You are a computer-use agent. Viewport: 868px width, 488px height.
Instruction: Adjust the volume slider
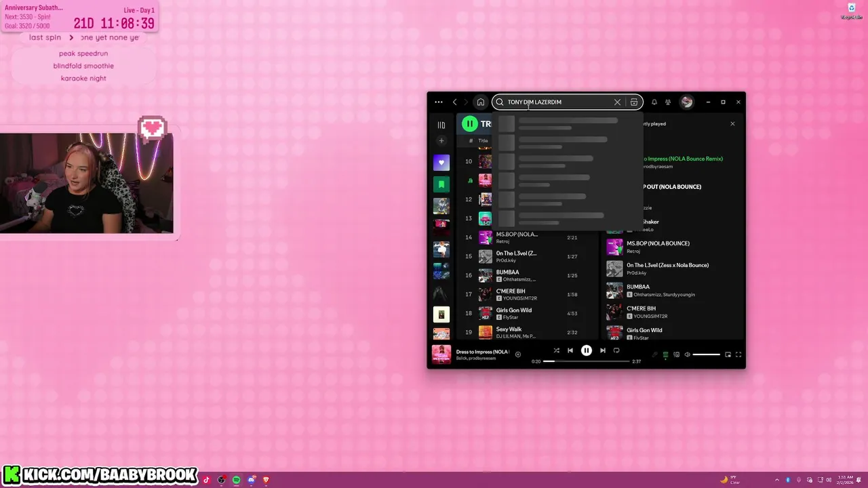[x=706, y=354]
